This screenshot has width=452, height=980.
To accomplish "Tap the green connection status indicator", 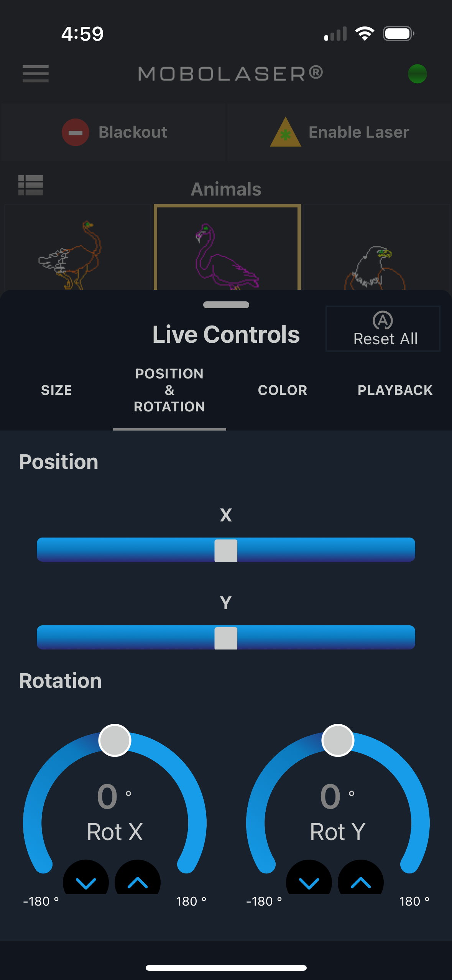I will [417, 74].
